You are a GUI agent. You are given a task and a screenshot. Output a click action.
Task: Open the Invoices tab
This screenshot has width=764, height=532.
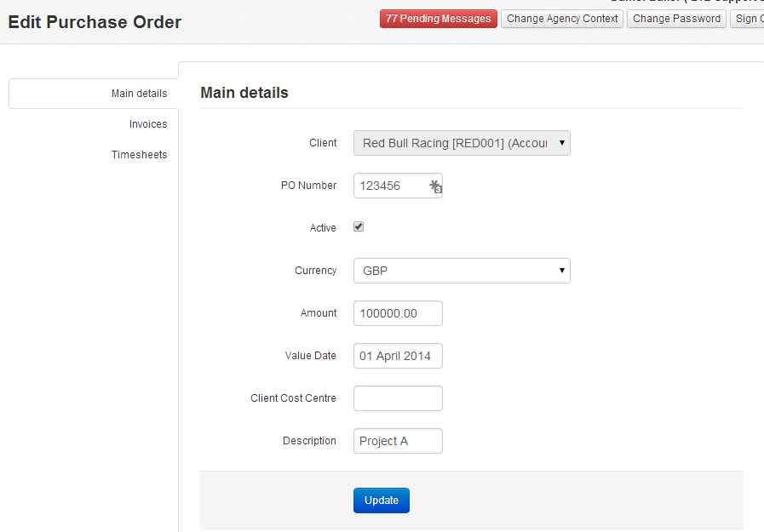[148, 124]
